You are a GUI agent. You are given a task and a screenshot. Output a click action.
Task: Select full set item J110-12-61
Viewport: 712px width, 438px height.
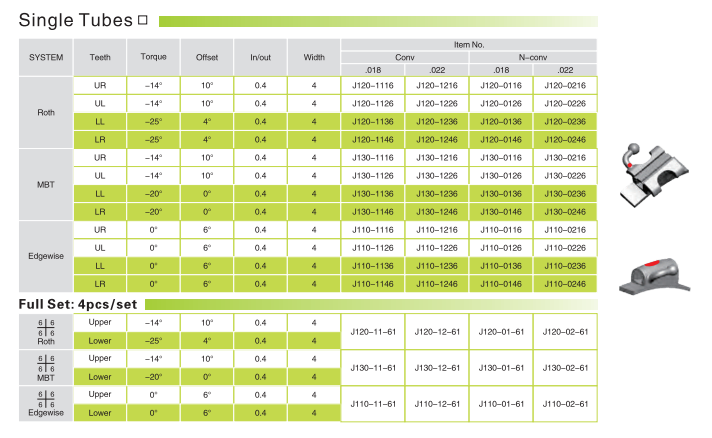(x=437, y=404)
